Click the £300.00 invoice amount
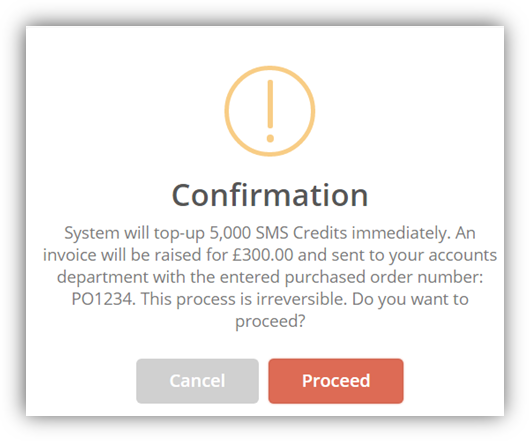 pyautogui.click(x=263, y=255)
